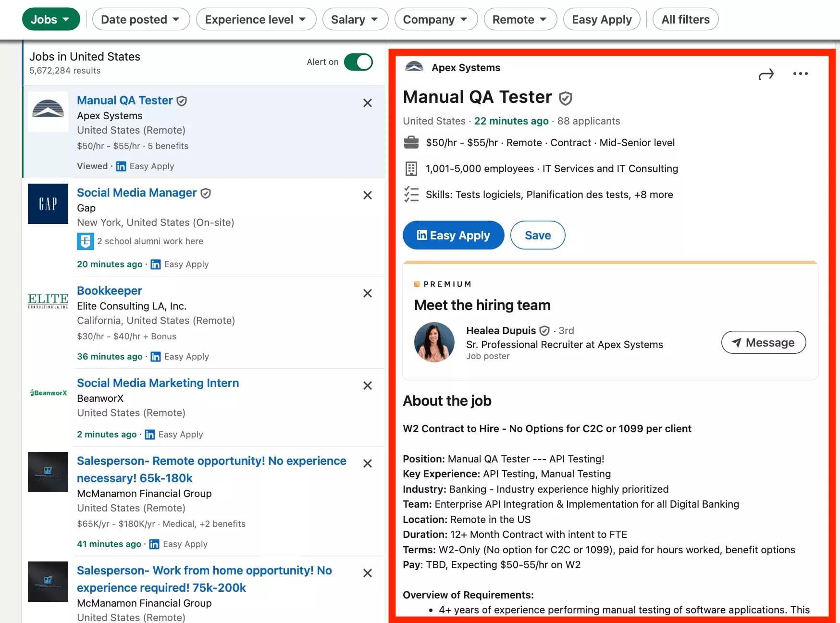
Task: Click the skills checklist icon
Action: click(x=411, y=194)
